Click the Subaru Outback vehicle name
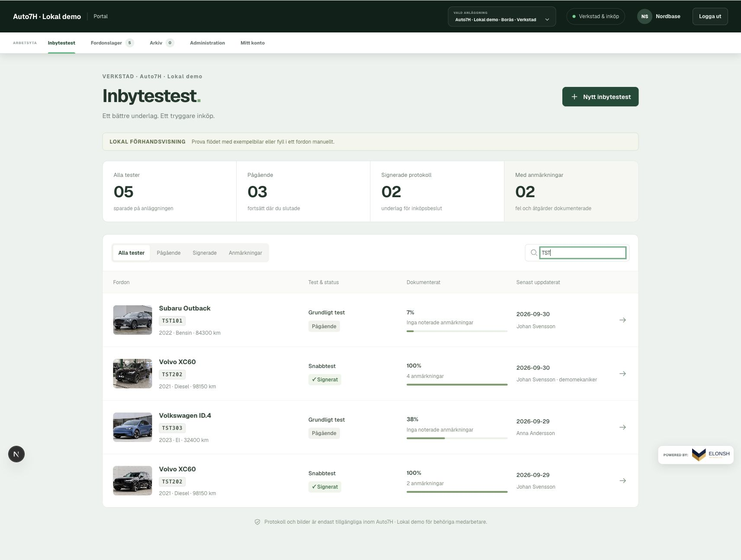This screenshot has width=741, height=560. (185, 308)
